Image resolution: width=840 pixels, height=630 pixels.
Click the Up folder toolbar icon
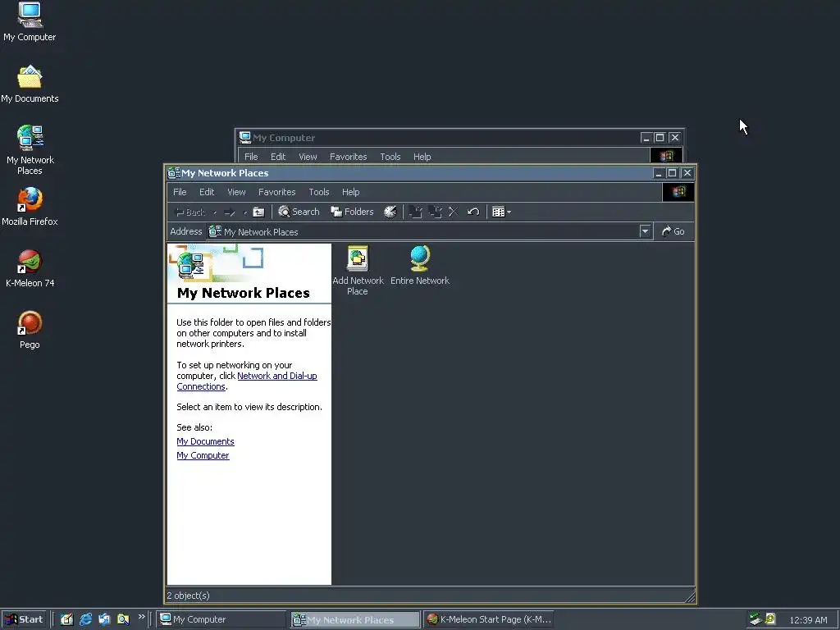click(x=258, y=212)
